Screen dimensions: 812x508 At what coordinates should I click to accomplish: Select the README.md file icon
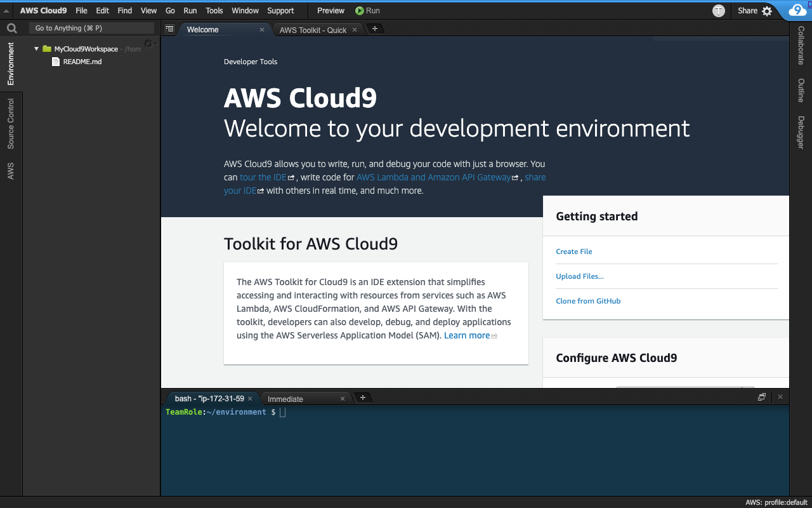click(x=56, y=62)
